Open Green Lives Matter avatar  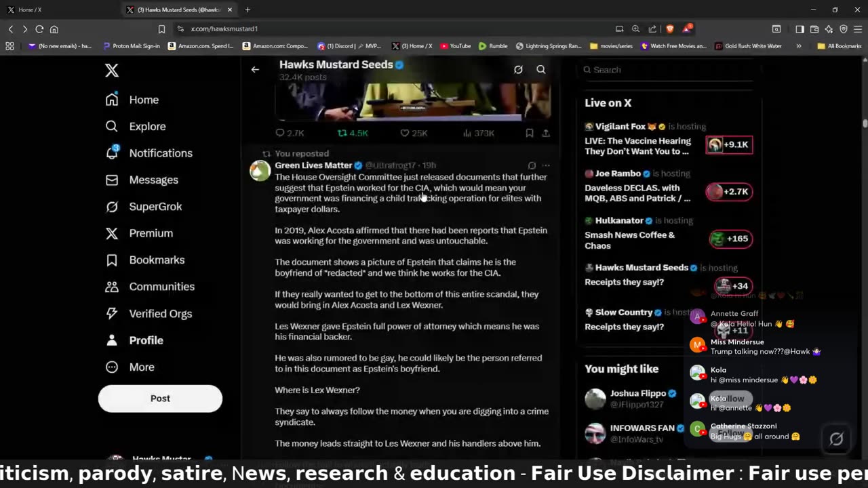coord(260,170)
